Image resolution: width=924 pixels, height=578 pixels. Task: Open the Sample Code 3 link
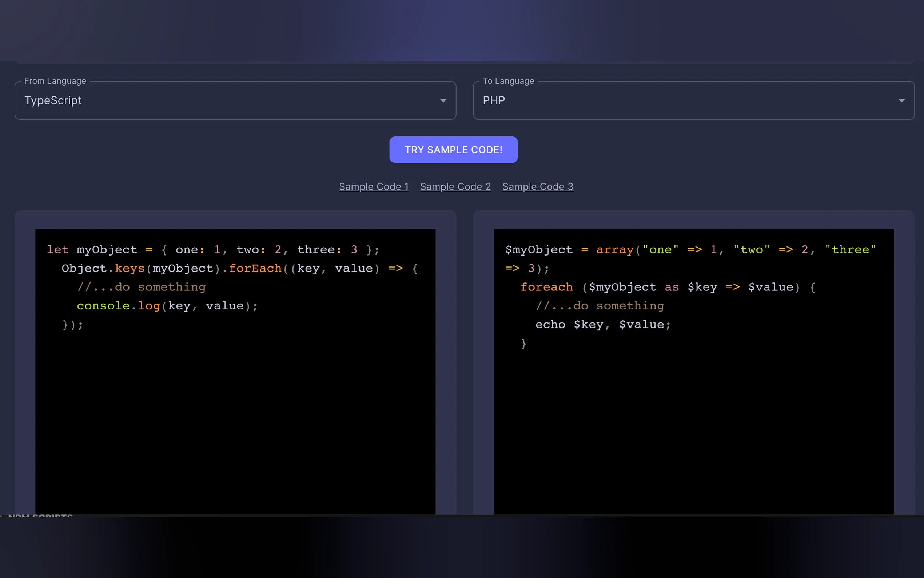point(537,187)
